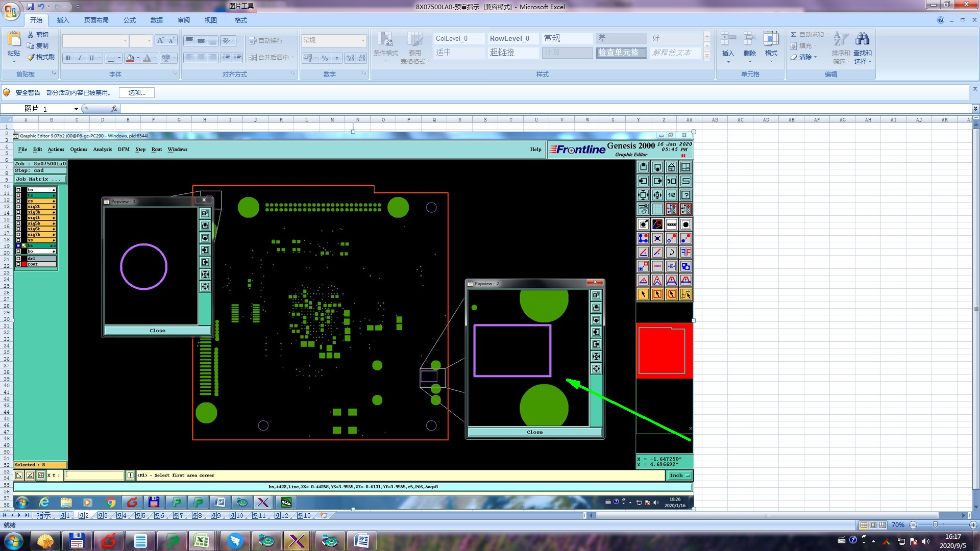Click the Office button logo
The height and width of the screenshot is (551, 980).
pos(10,10)
